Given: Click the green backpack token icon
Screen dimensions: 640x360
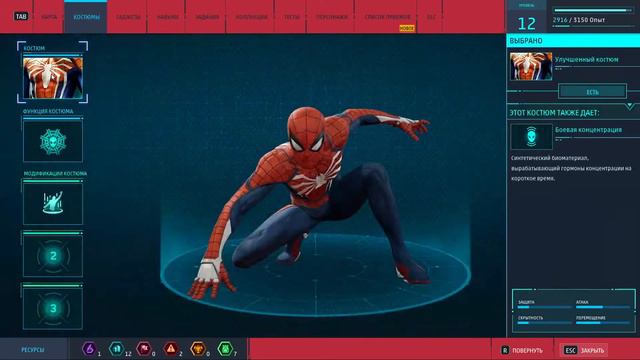Looking at the screenshot, I should [x=225, y=349].
